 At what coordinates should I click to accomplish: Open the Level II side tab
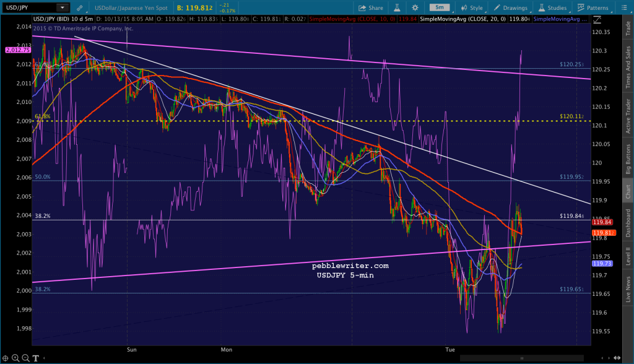tap(628, 256)
